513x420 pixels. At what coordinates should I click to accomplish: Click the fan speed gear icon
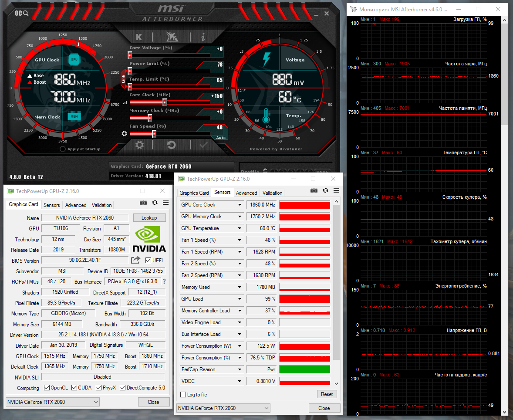(124, 133)
